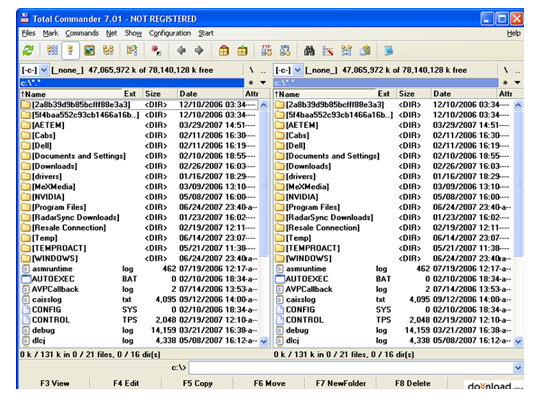
Task: Expand the left panel [-c-] drive dropdown
Action: (44, 70)
